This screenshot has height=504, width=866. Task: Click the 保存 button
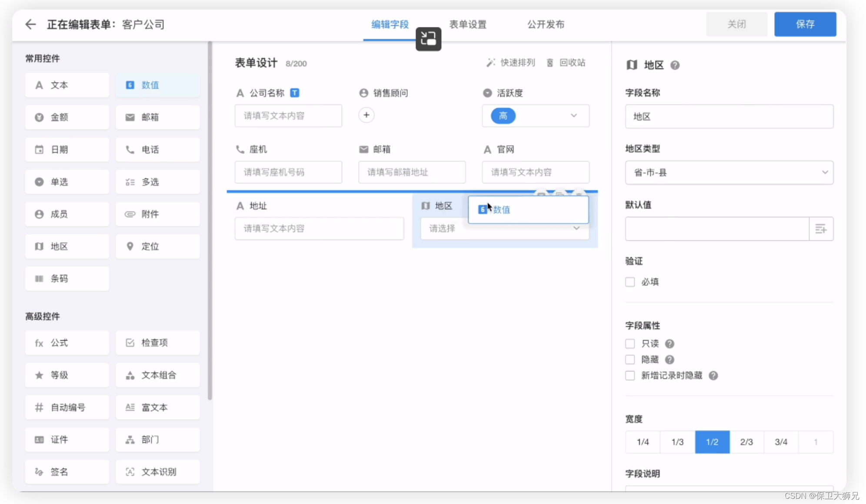[x=805, y=24]
